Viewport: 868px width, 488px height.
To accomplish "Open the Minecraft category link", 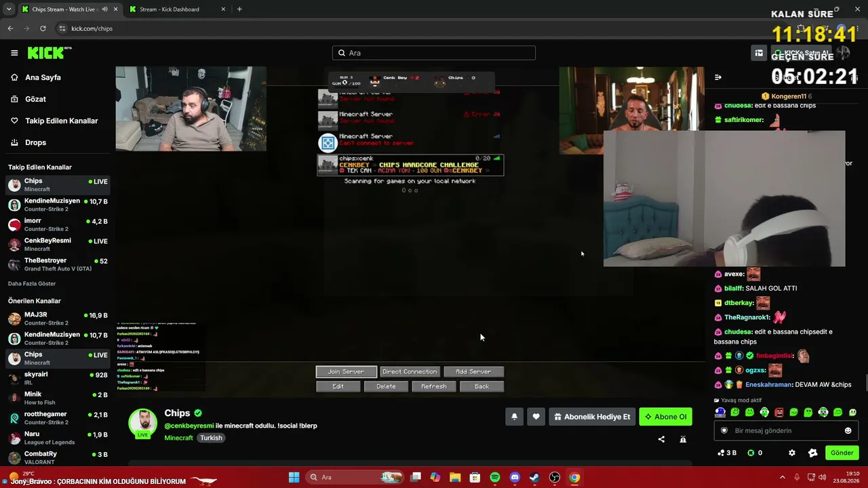I will tap(179, 438).
